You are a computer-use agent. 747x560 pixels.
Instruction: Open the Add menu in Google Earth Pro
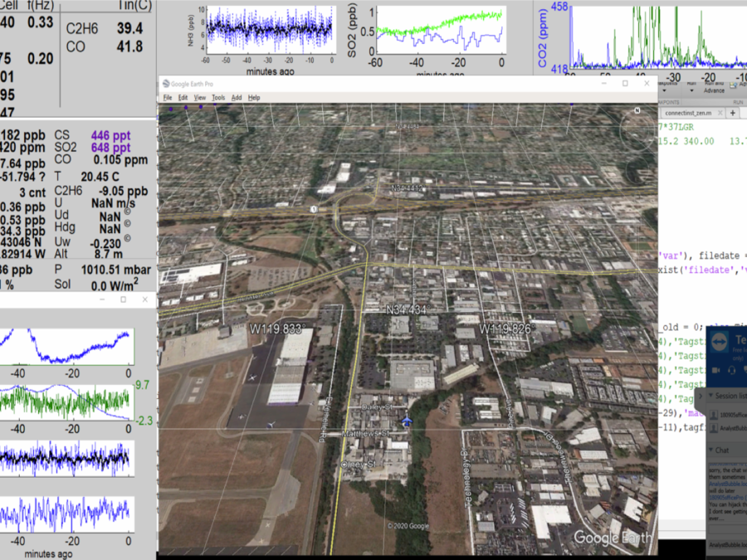tap(237, 98)
